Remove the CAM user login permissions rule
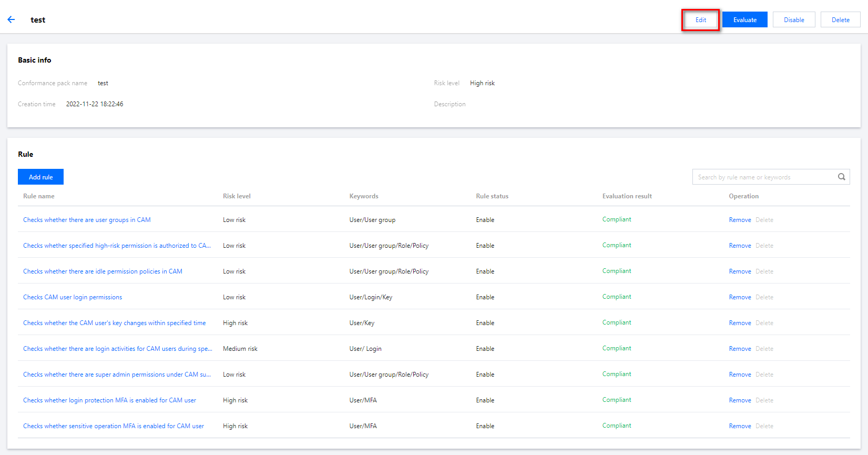This screenshot has height=455, width=868. 740,297
